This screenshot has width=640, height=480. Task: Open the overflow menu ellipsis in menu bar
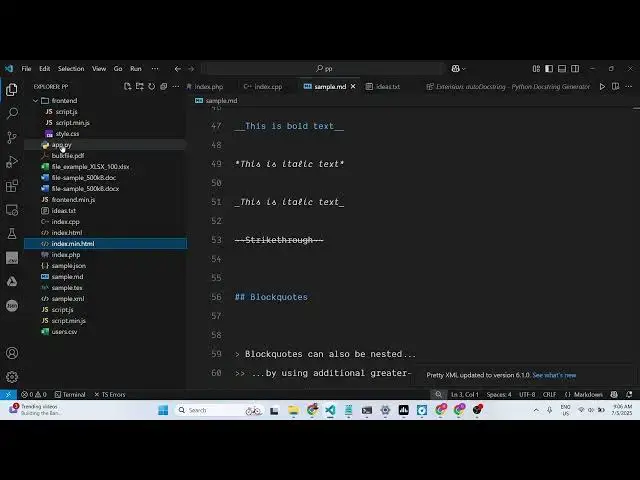click(155, 69)
